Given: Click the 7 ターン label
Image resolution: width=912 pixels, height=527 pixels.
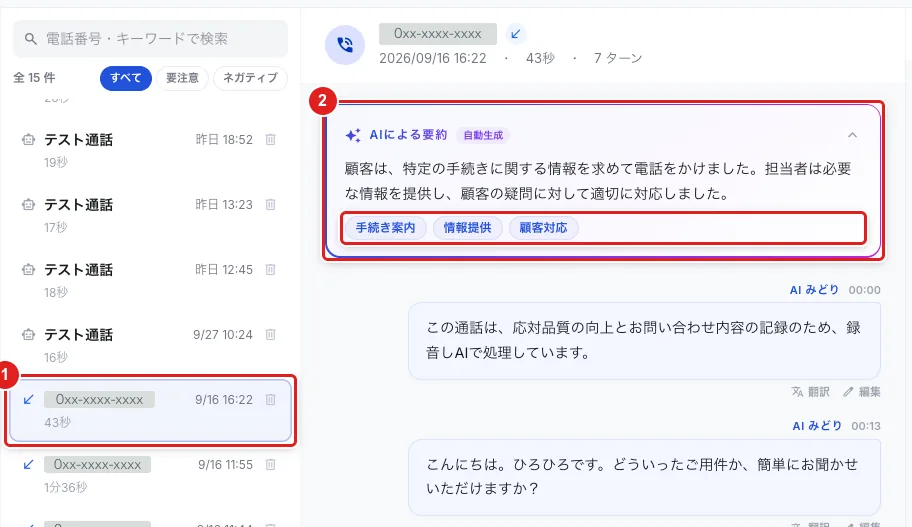Looking at the screenshot, I should pos(618,58).
